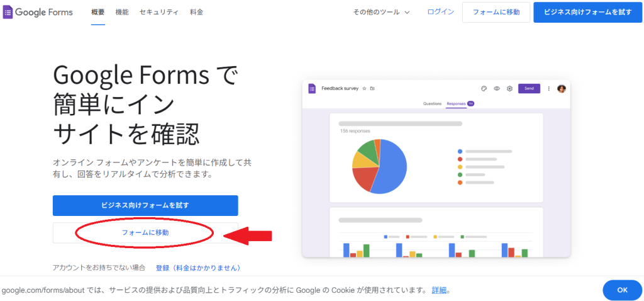Click the circled フォームに移動 button

[145, 232]
